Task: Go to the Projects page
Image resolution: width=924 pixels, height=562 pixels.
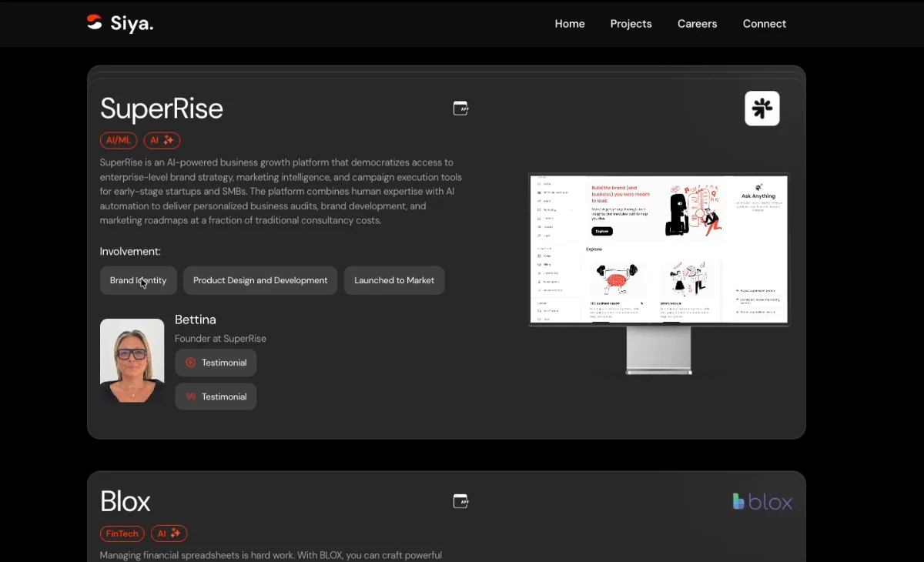Action: point(631,24)
